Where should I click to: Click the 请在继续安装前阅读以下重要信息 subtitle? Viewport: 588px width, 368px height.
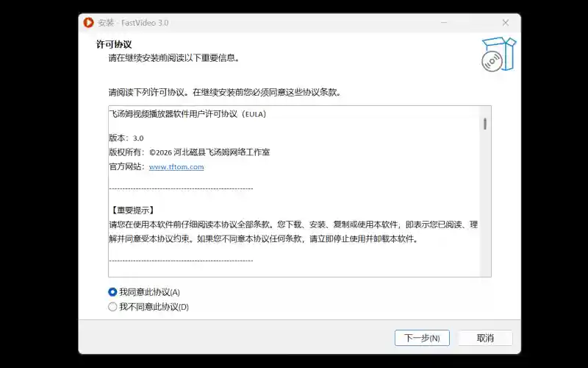coord(174,58)
